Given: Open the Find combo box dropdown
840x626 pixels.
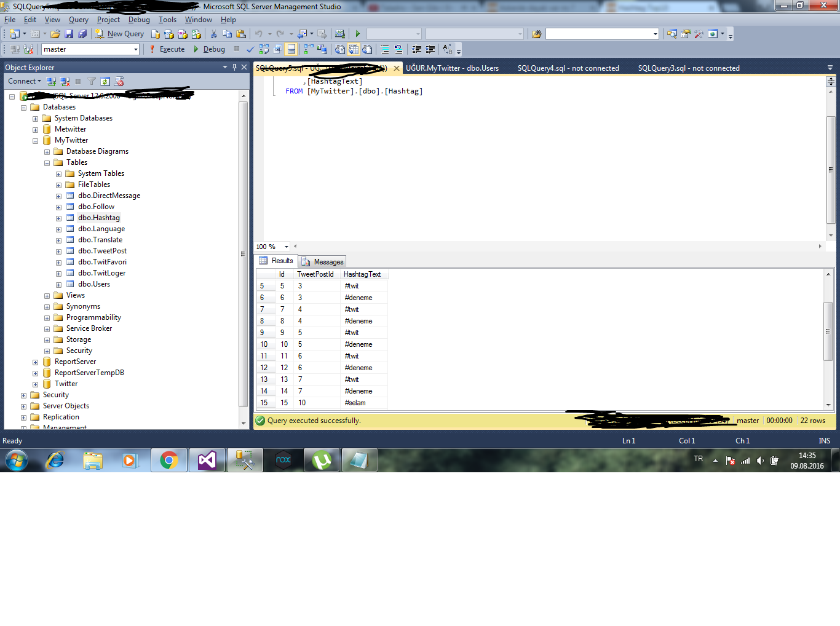Looking at the screenshot, I should tap(655, 34).
